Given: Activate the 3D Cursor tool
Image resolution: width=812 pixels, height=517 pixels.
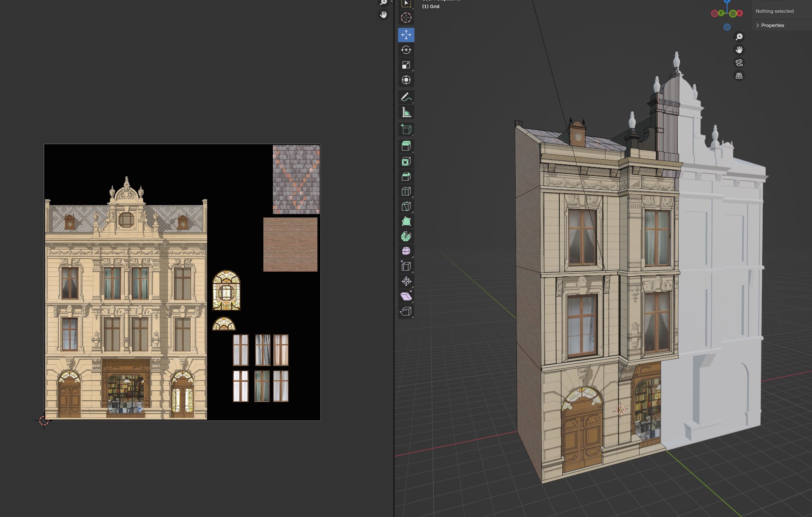Looking at the screenshot, I should 406,18.
